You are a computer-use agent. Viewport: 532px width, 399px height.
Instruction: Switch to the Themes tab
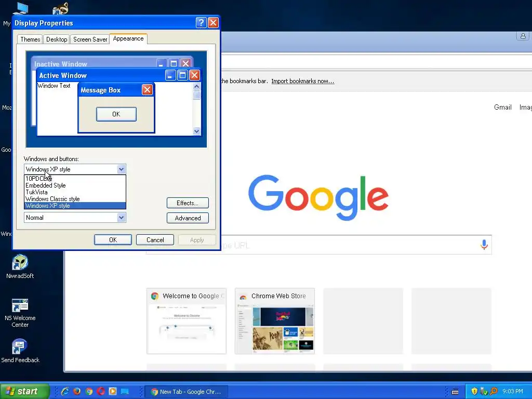click(x=30, y=39)
